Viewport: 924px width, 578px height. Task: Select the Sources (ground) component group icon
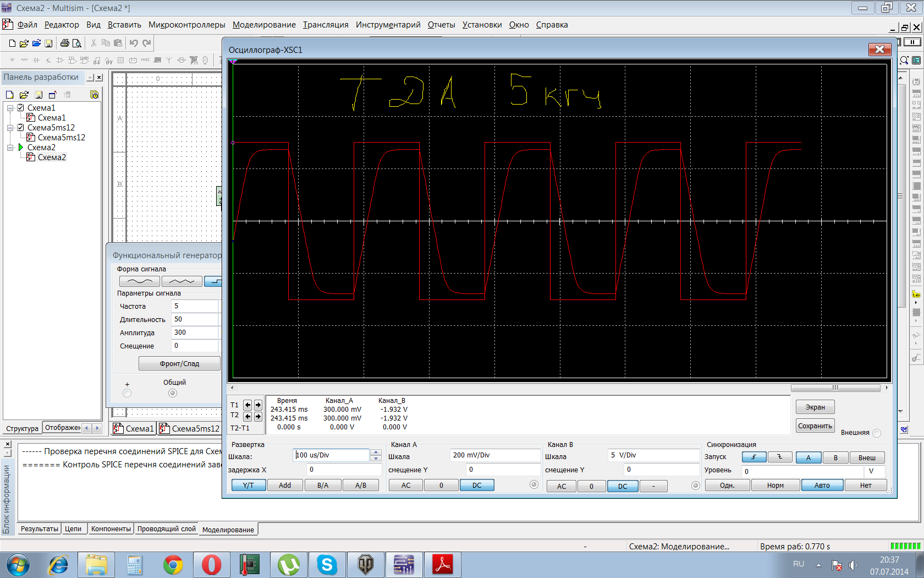click(x=12, y=60)
